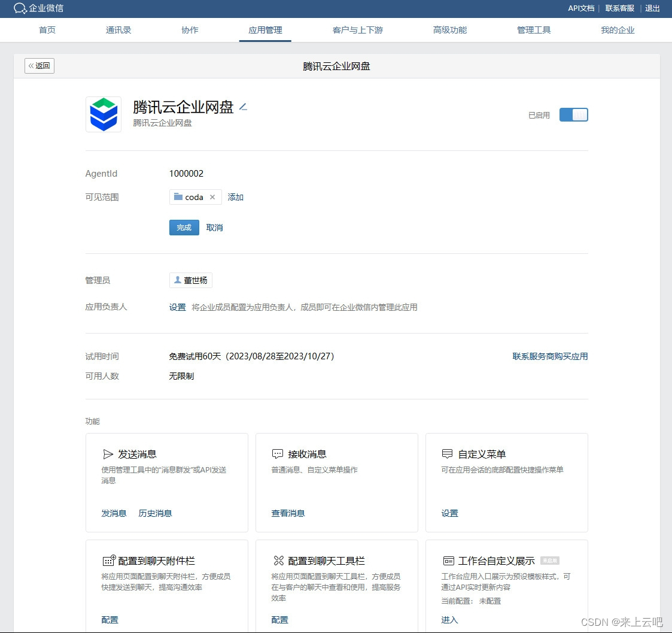
Task: Click 退出 to log out
Action: click(652, 8)
